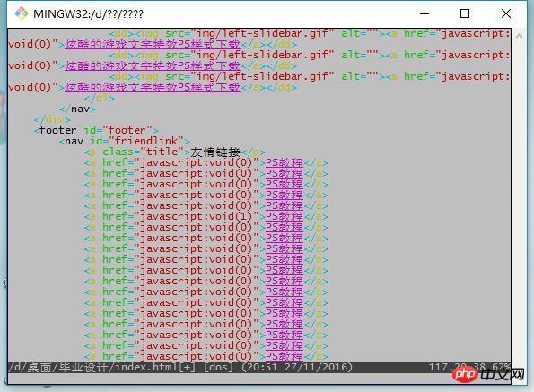
Task: Click the Git Bash icon in title bar
Action: coord(22,13)
